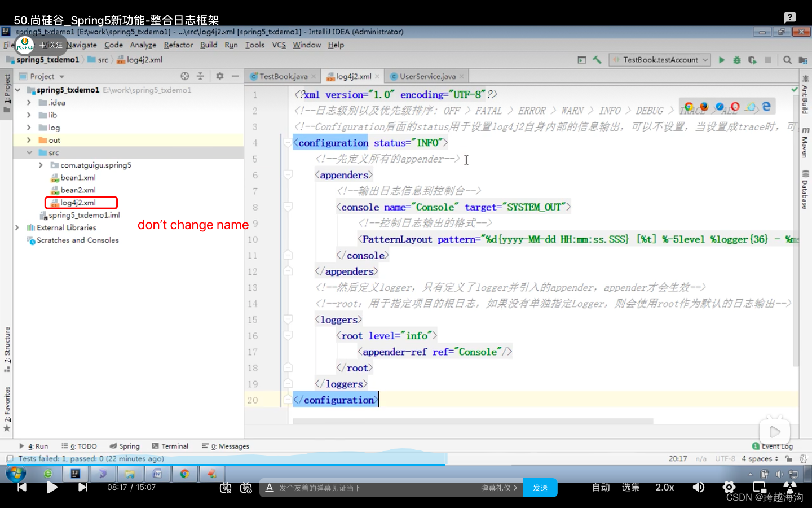This screenshot has height=508, width=812.
Task: Open danmaku settings icon
Action: pos(246,488)
